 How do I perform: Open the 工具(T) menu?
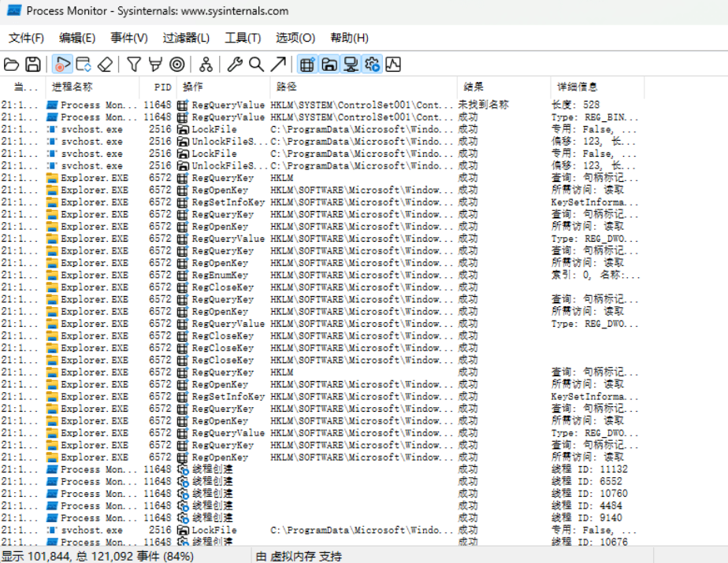(243, 38)
